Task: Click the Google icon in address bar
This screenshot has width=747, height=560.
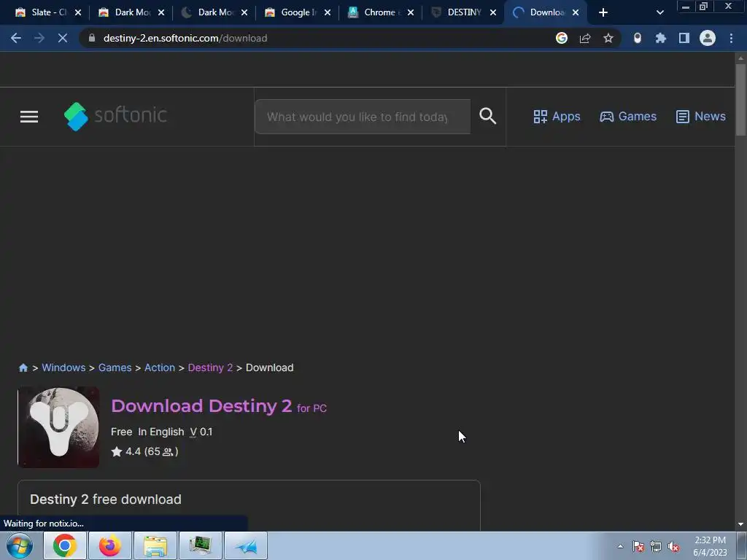Action: (562, 38)
